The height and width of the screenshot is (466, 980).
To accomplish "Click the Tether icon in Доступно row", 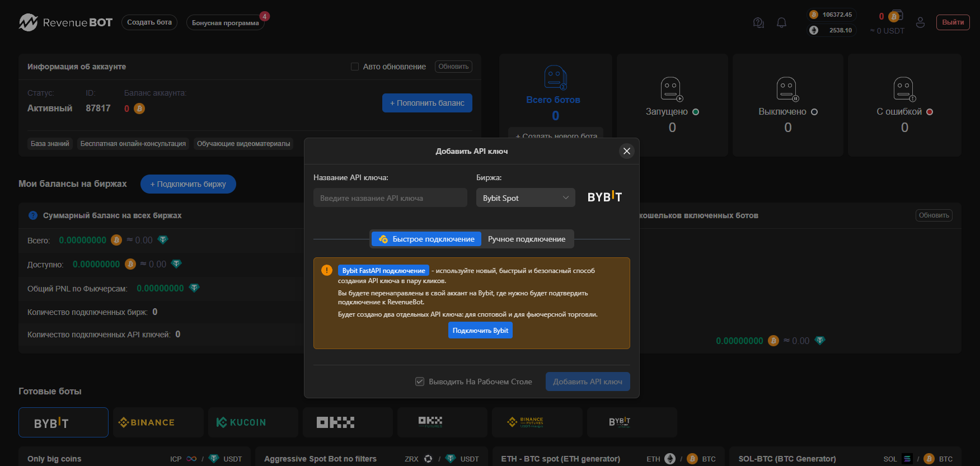I will tap(176, 264).
